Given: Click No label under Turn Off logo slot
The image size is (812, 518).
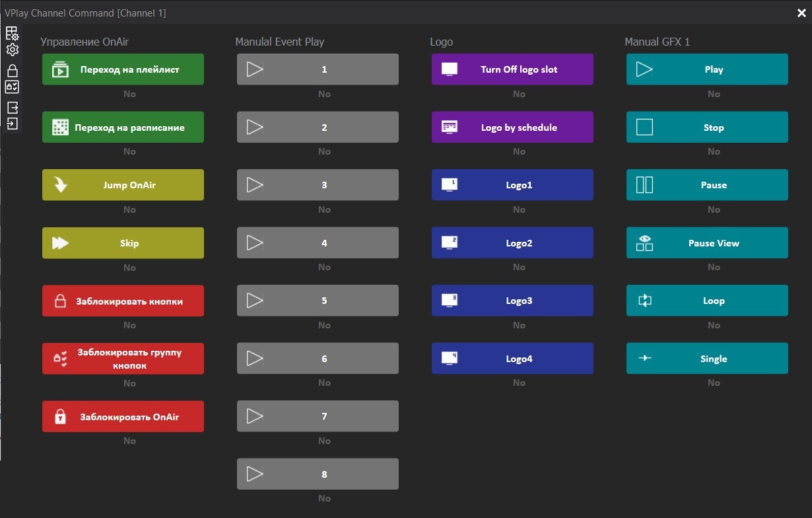Looking at the screenshot, I should click(x=520, y=94).
